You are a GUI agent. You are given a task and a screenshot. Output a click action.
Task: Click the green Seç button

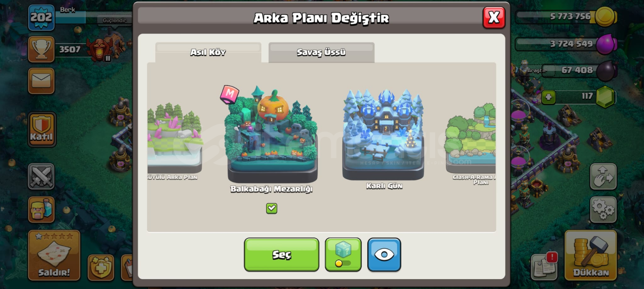281,255
